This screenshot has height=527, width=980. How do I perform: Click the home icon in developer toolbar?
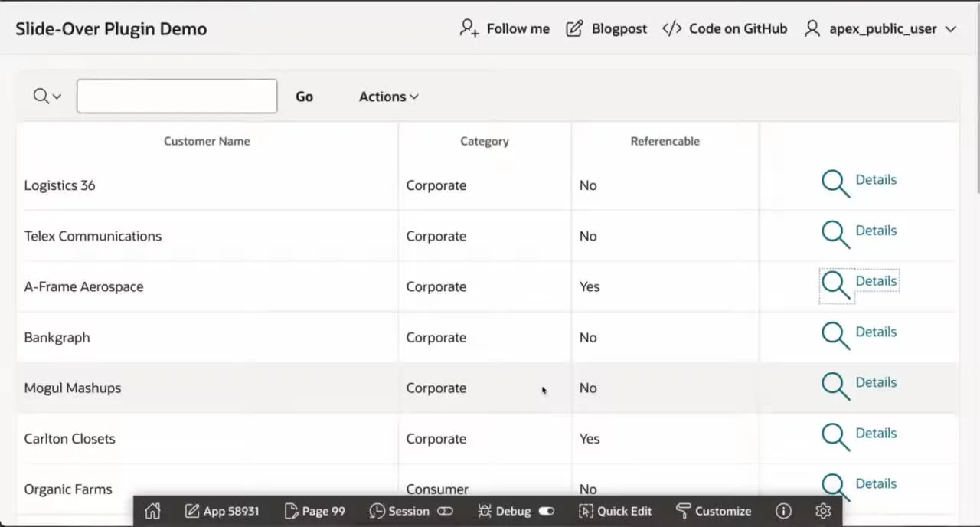pyautogui.click(x=152, y=512)
